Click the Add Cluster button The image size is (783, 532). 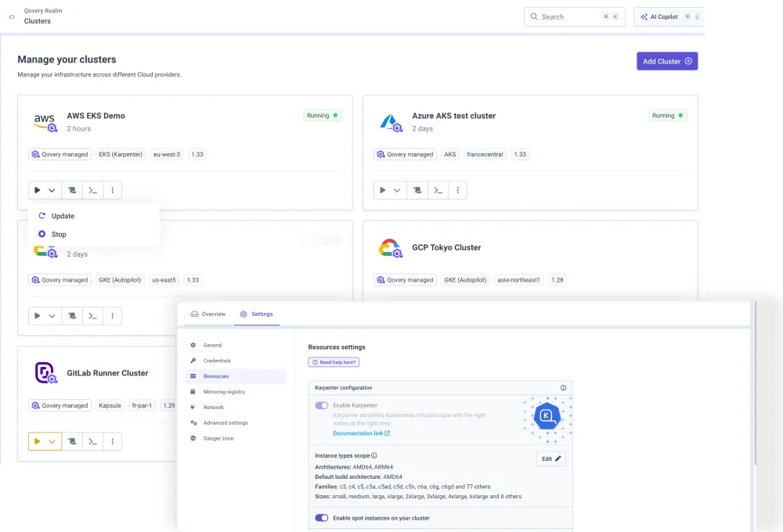tap(666, 61)
